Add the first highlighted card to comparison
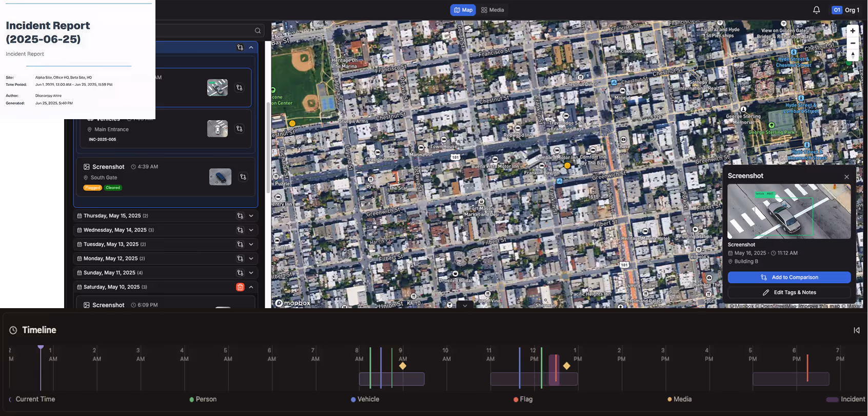Image resolution: width=868 pixels, height=416 pixels. [x=240, y=87]
